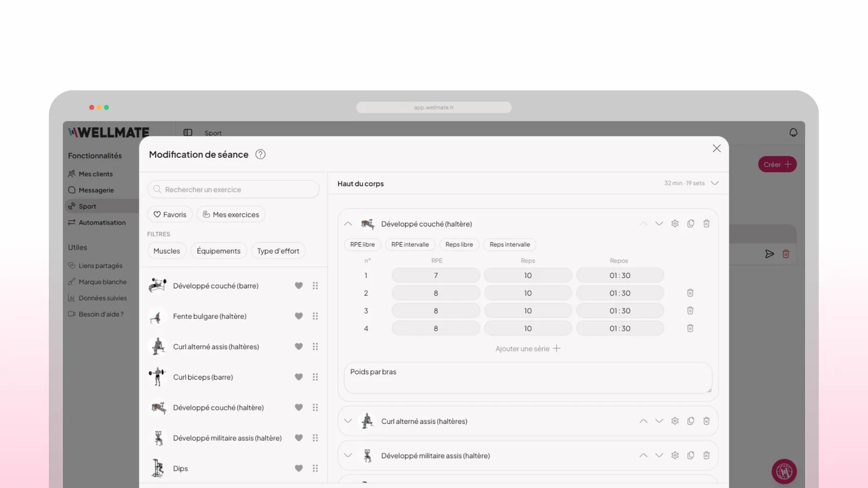Open the Équipements filter

pos(219,251)
